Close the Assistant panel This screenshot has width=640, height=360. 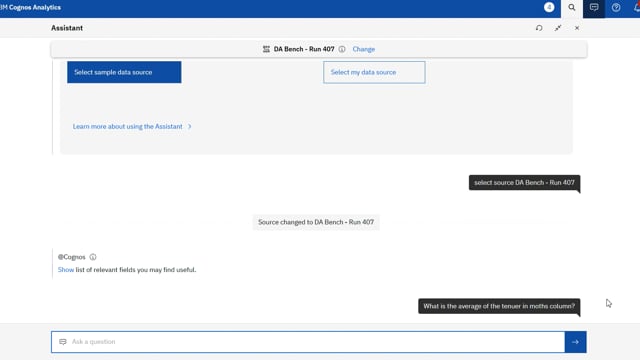click(x=577, y=28)
